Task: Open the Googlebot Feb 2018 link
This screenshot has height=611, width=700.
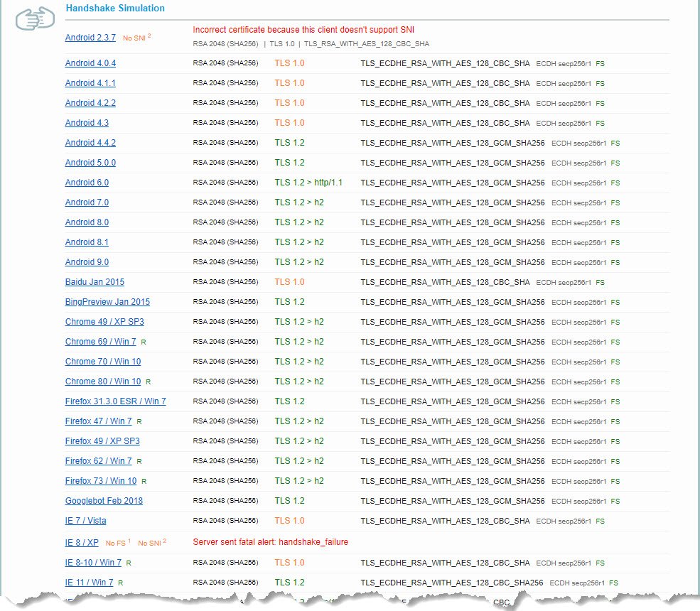Action: pos(104,501)
